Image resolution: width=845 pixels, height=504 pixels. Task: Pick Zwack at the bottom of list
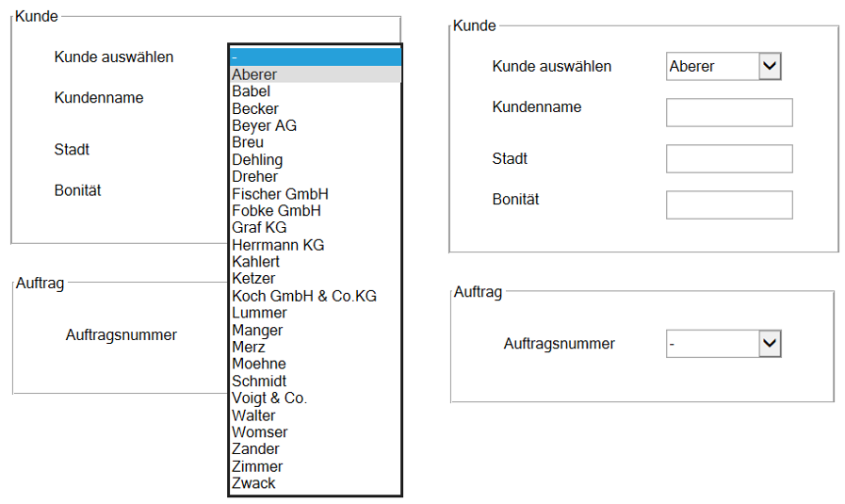(316, 483)
